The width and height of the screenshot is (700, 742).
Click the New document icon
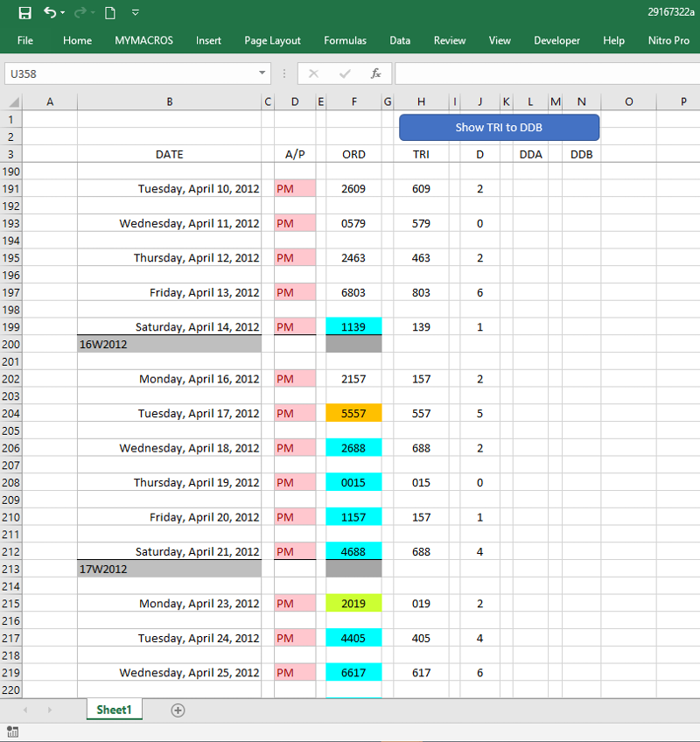[109, 12]
